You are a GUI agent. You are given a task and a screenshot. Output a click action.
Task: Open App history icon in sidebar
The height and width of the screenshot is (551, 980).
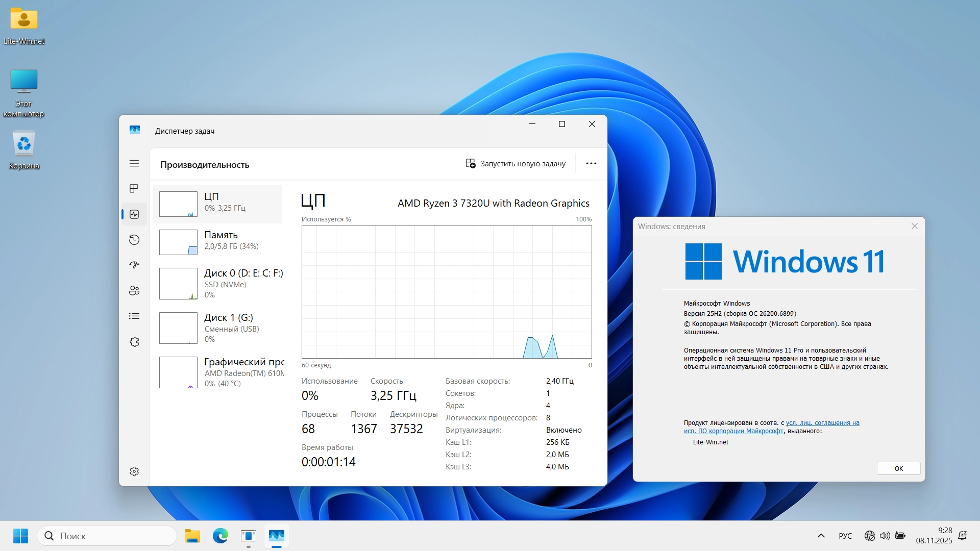[134, 240]
